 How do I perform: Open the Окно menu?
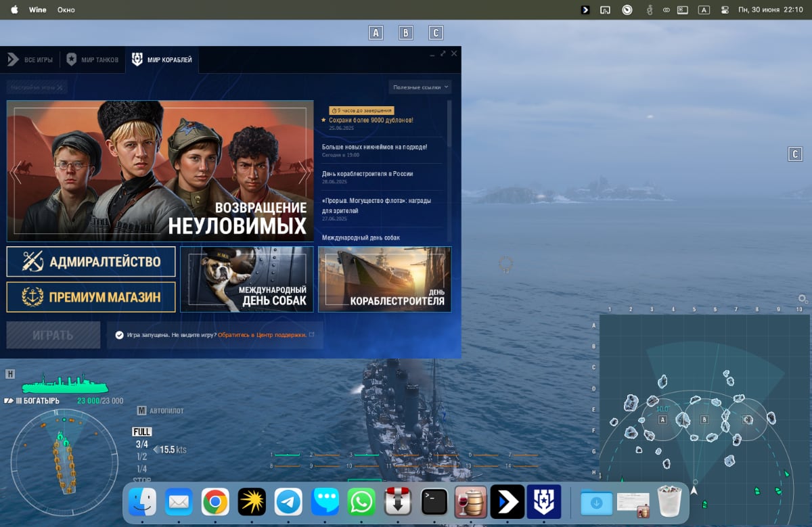coord(66,9)
